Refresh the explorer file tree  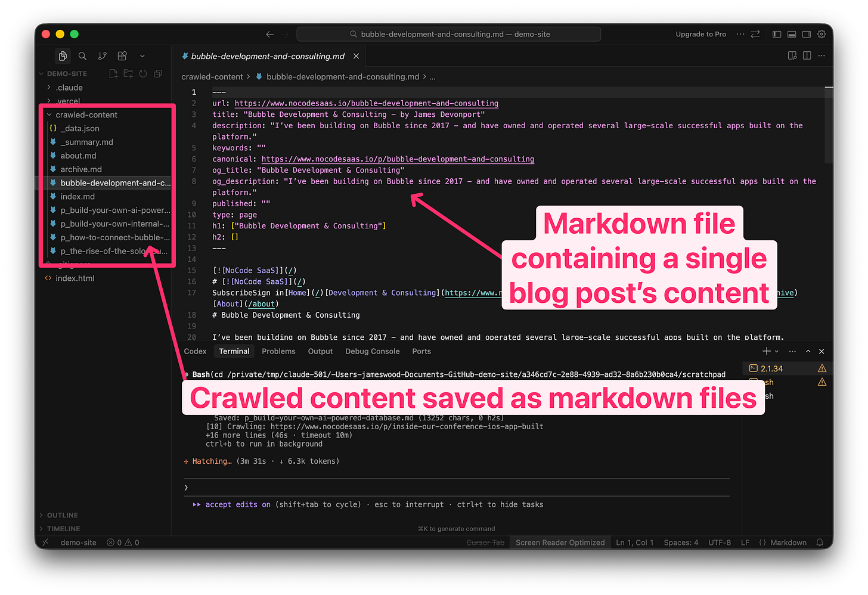(x=143, y=74)
